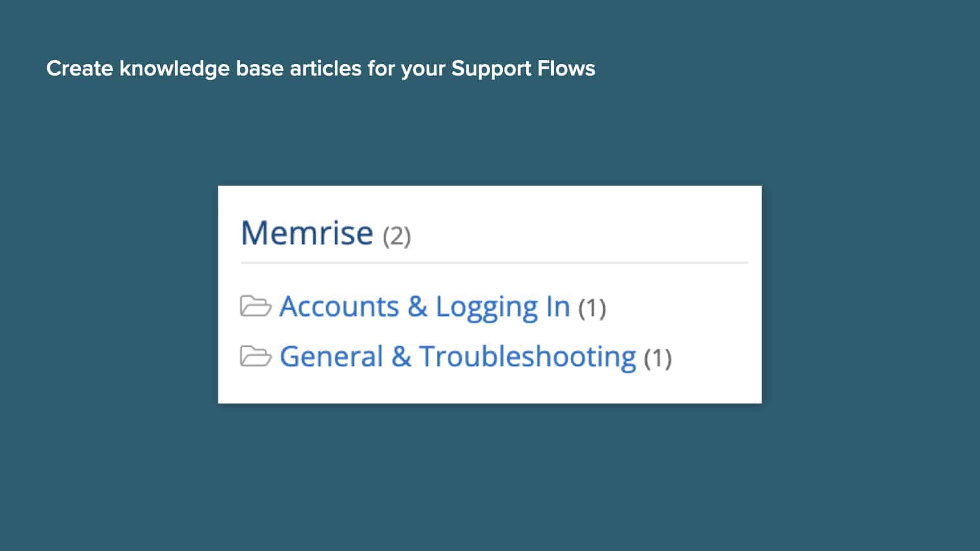980x551 pixels.
Task: Expand the Accounts & Logging In folder
Action: (425, 306)
